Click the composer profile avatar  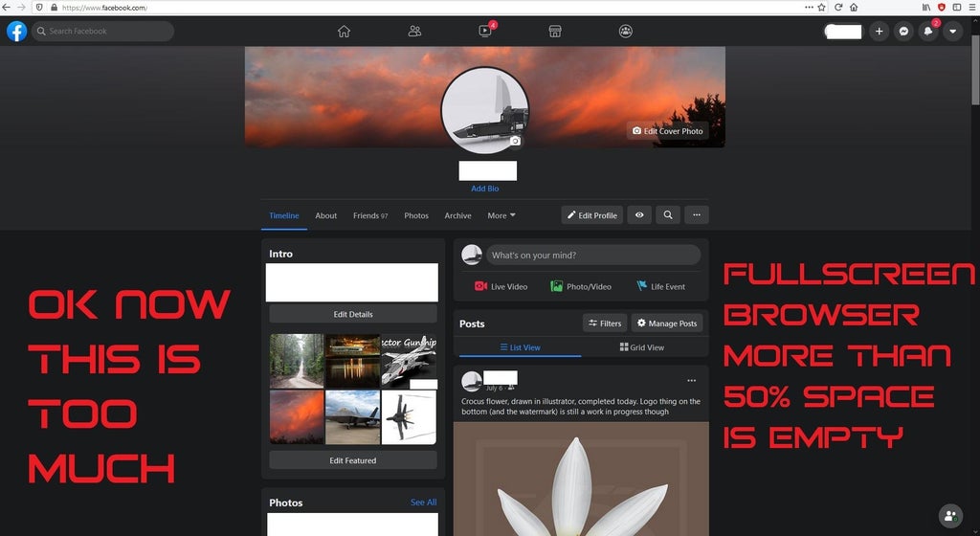pos(471,255)
